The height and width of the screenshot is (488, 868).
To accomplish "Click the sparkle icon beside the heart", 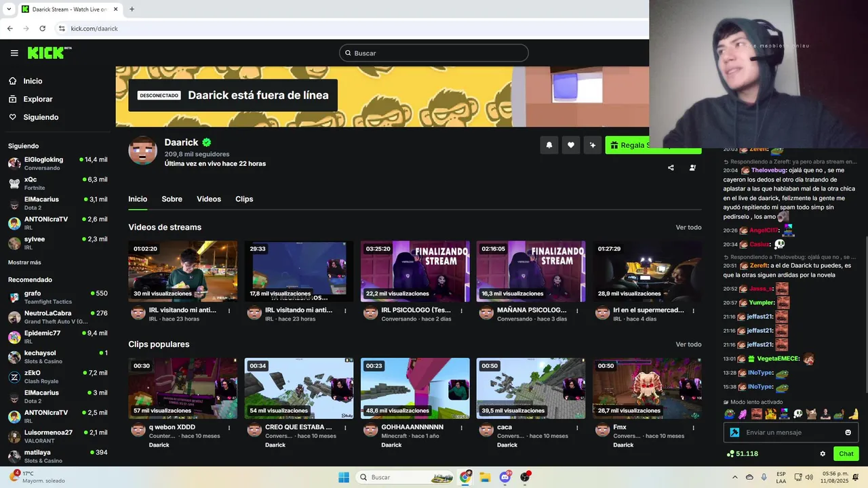I will coord(593,145).
